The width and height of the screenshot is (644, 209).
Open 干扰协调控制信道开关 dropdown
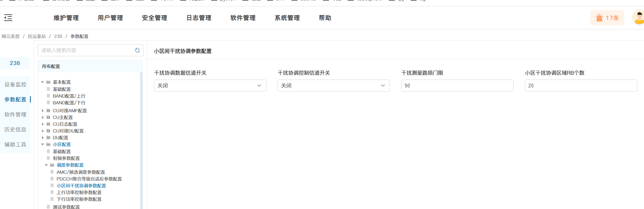[x=333, y=86]
